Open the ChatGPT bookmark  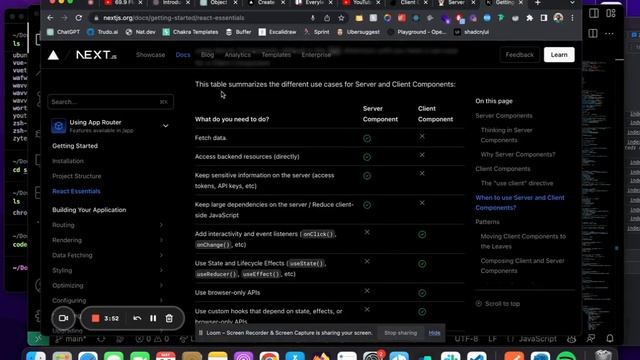(x=63, y=32)
